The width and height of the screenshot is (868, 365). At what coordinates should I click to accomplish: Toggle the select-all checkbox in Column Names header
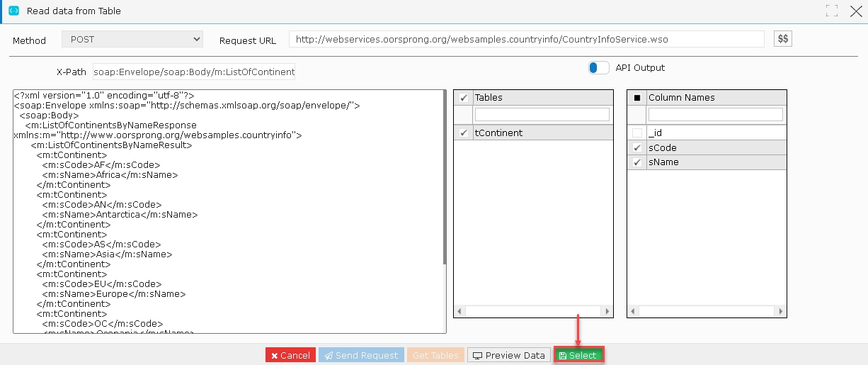click(x=637, y=98)
